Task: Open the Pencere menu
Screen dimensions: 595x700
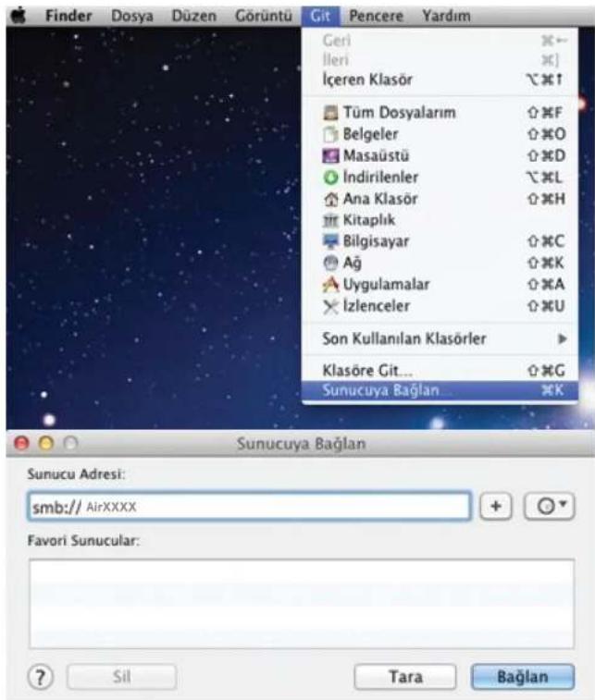Action: 376,16
